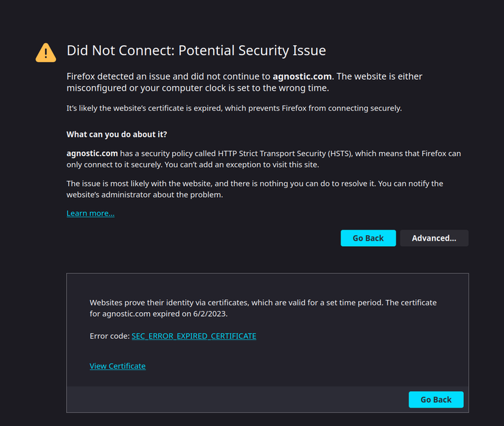This screenshot has height=426, width=504.
Task: Click the certificate likely expired sentence
Action: point(234,108)
